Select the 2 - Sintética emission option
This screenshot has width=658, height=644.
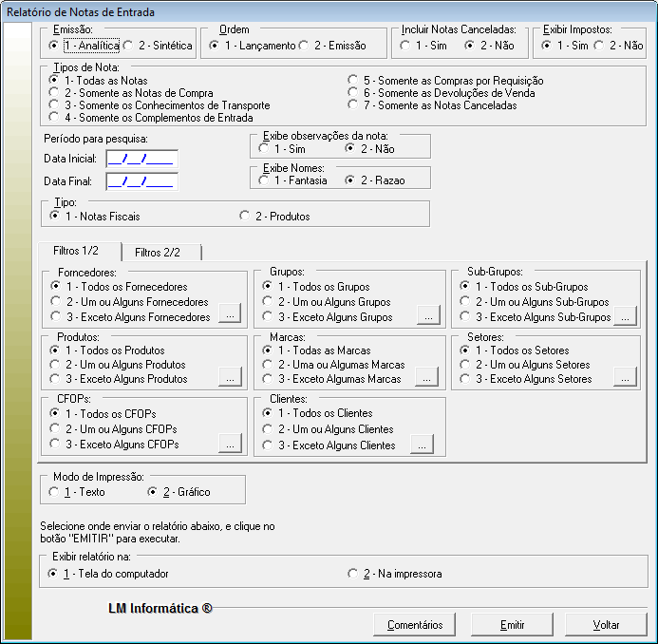coord(129,46)
